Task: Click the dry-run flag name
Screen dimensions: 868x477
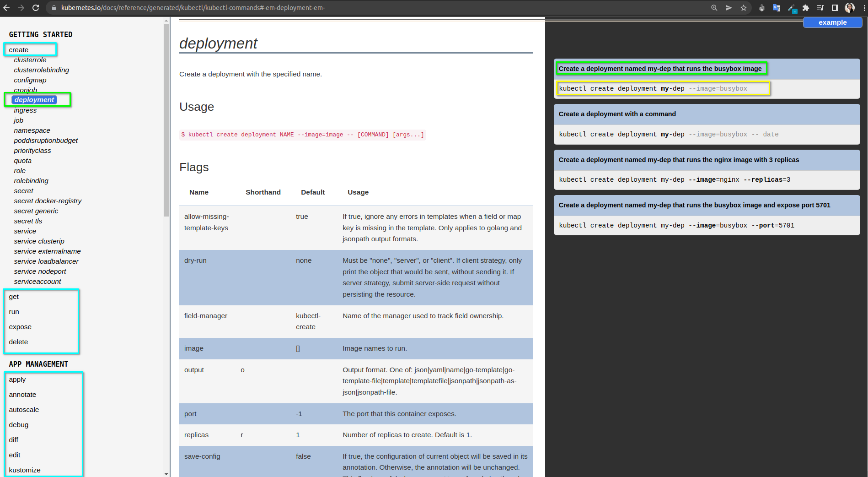Action: [195, 260]
